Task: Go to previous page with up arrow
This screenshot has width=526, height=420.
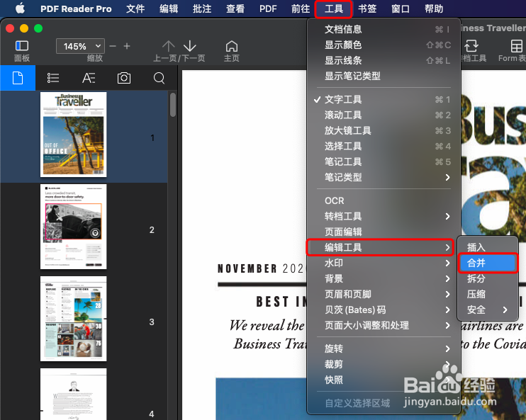Action: (169, 46)
